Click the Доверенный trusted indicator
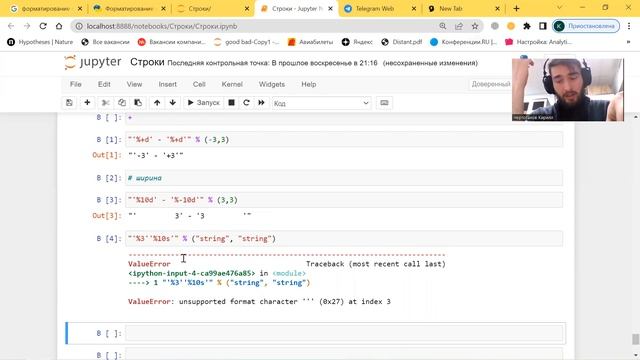 (491, 84)
